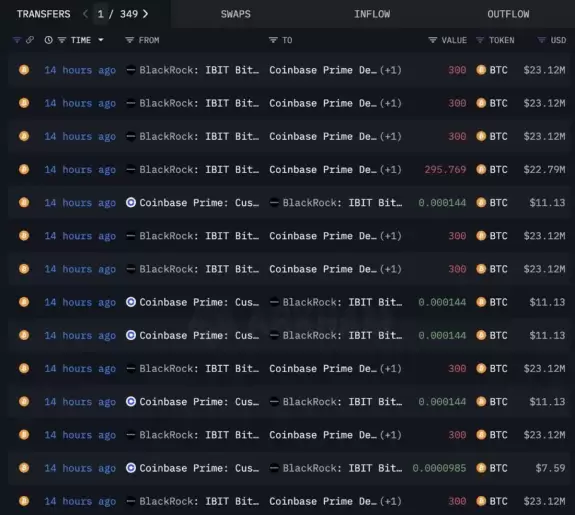Select the $7.59 USD amount

(x=550, y=468)
